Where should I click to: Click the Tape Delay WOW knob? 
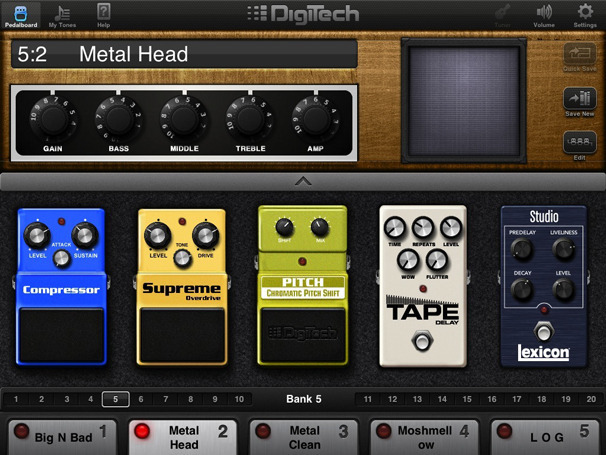tap(408, 260)
